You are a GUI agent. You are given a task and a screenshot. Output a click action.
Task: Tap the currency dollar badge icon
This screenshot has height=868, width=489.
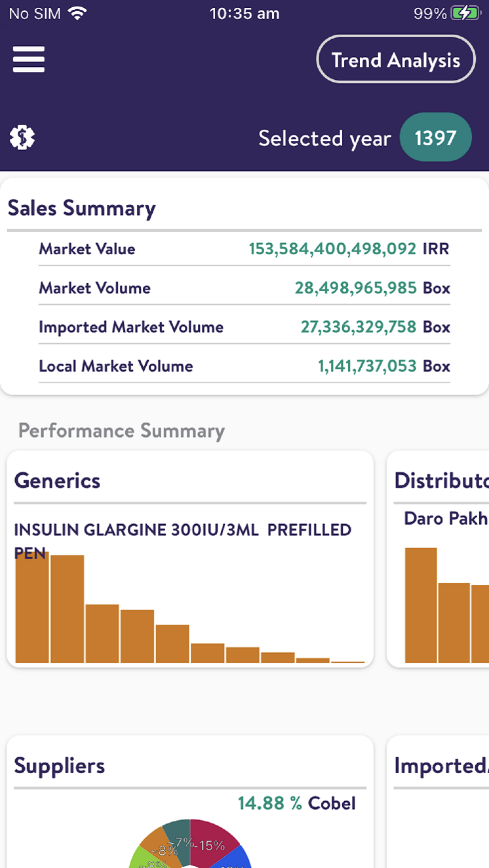22,138
